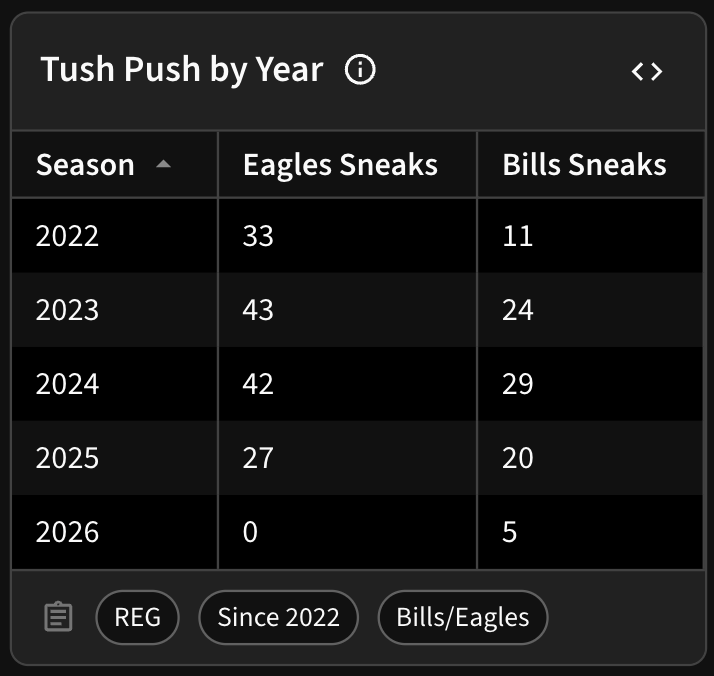Click the Since 2022 filter chip
Image resolution: width=714 pixels, height=676 pixels.
click(279, 617)
